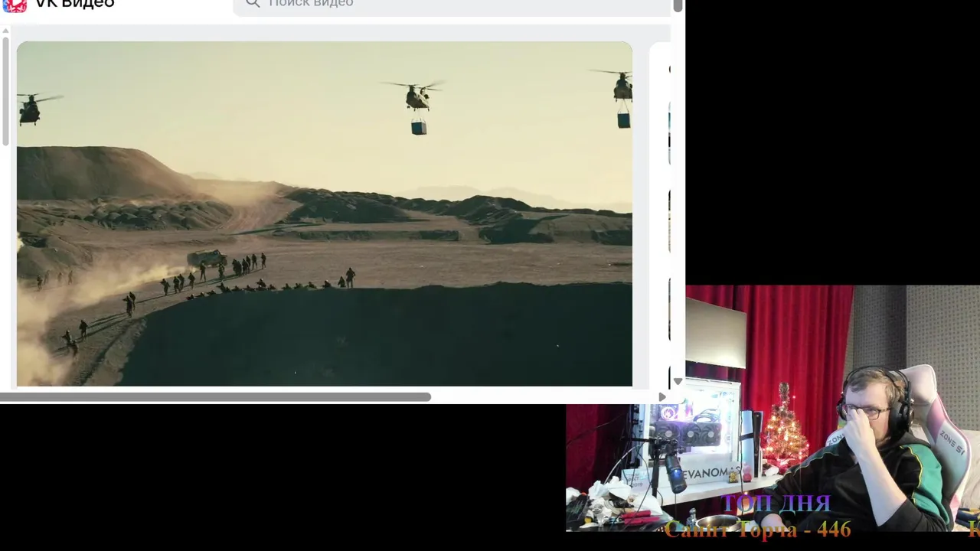Open the VK Видео home link text
Image resolution: width=980 pixels, height=551 pixels.
click(x=74, y=4)
